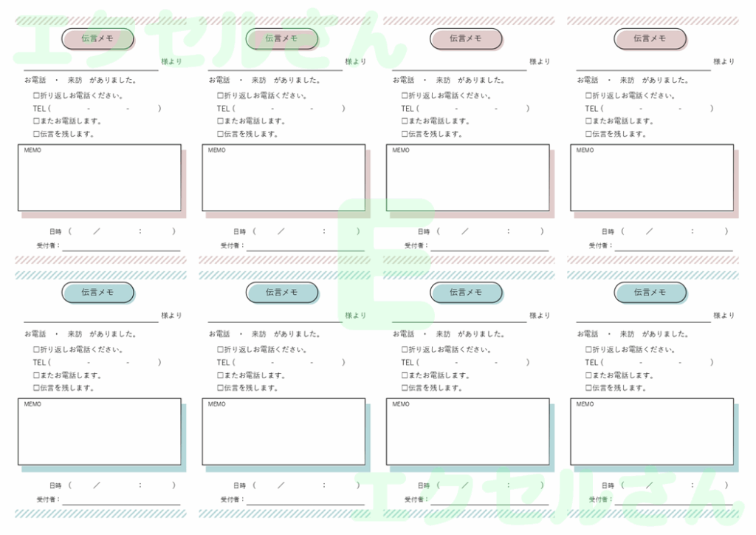Select the 伝言メモ title in third pink card
756x535 pixels.
(466, 38)
